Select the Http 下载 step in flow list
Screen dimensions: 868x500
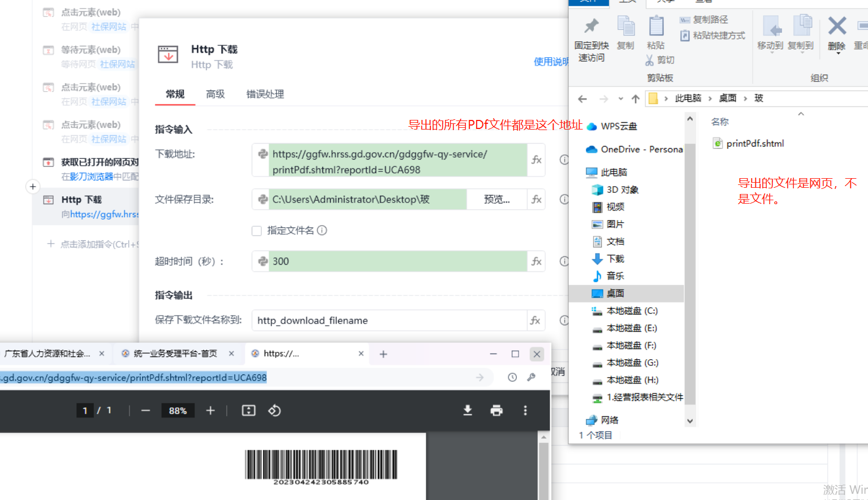click(85, 206)
